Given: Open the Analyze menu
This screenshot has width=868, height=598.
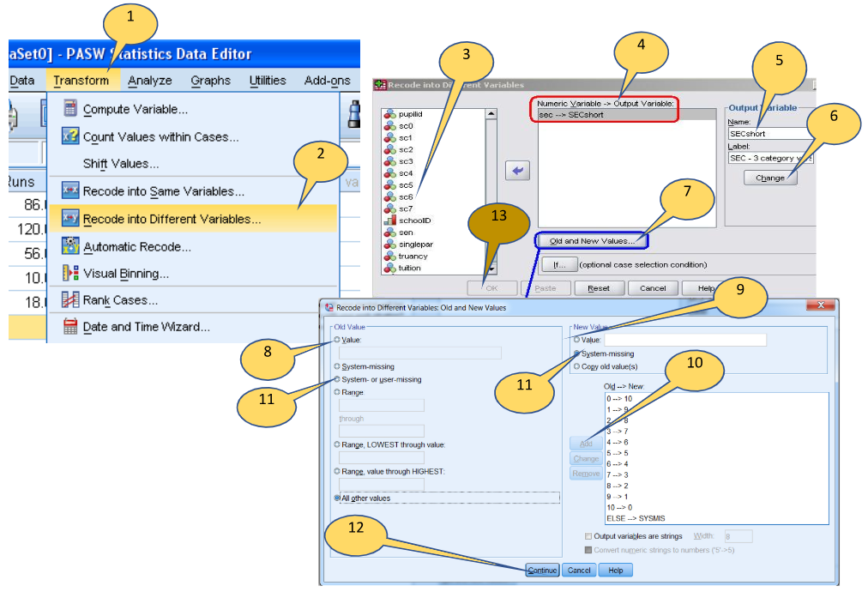Looking at the screenshot, I should (x=149, y=81).
